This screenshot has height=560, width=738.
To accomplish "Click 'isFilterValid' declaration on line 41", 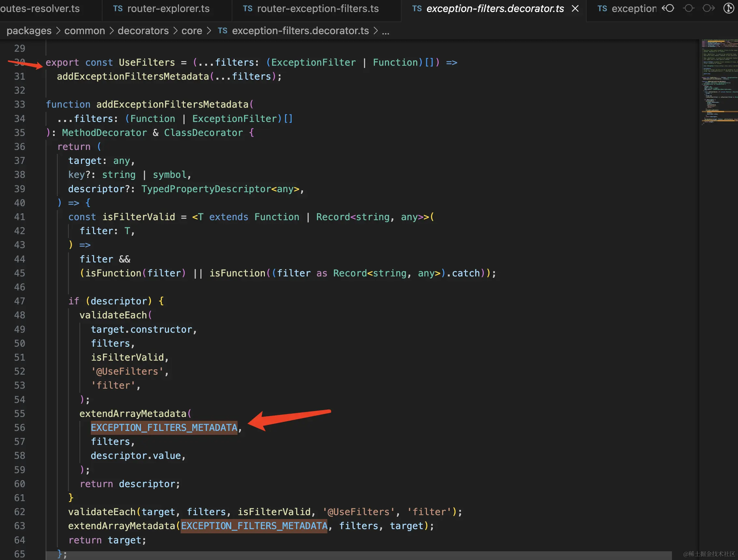I will [139, 217].
